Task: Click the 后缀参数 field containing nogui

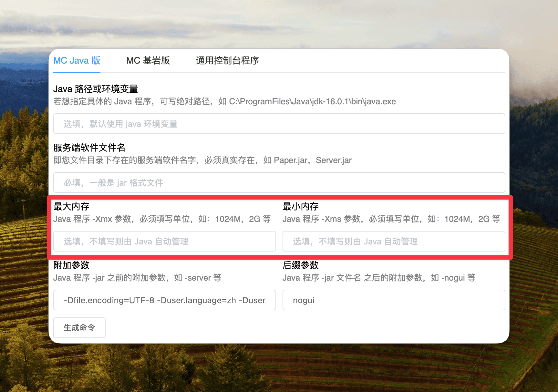Action: click(394, 300)
